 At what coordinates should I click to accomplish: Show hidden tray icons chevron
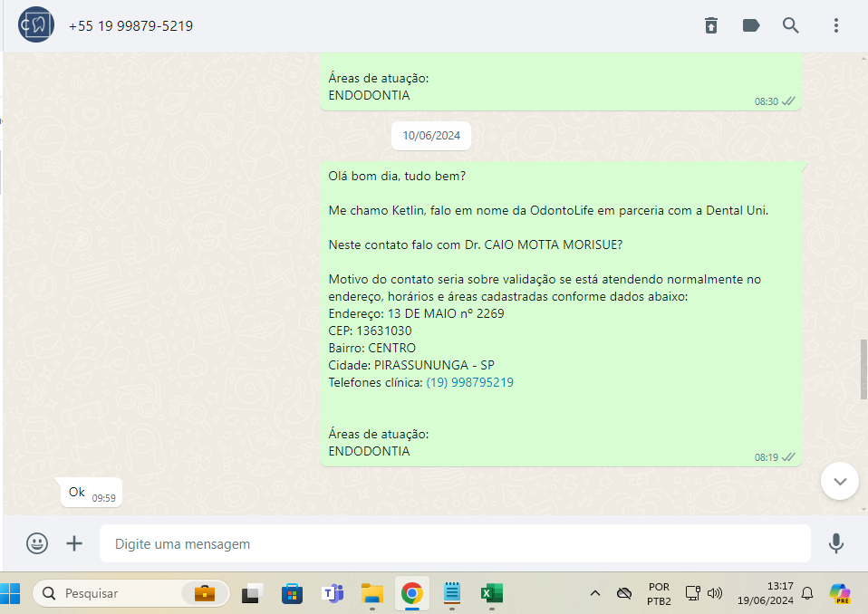[595, 593]
